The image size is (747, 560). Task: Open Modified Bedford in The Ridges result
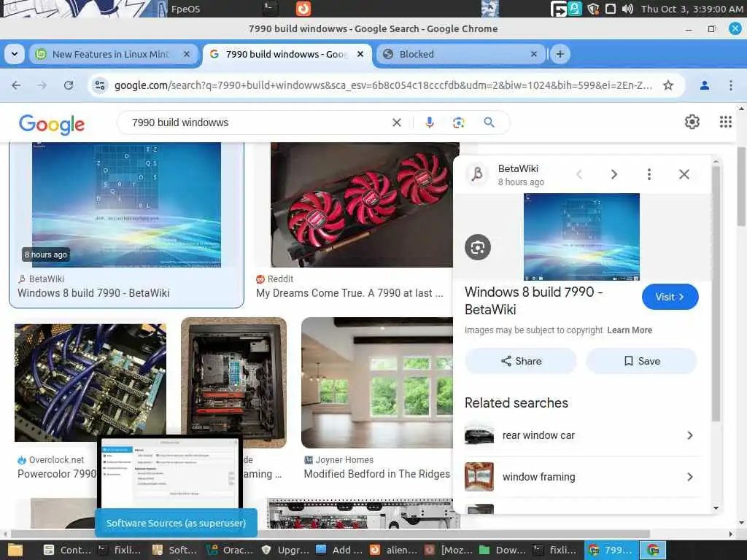point(377,474)
